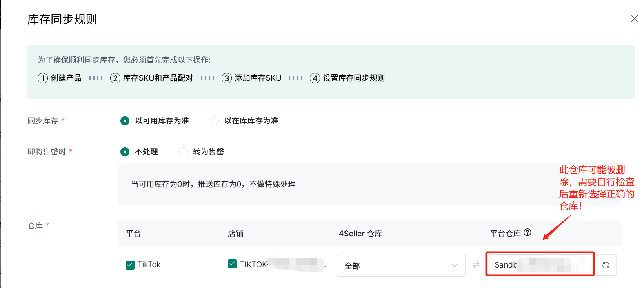Toggle the TIKTOK- store checkbox
The height and width of the screenshot is (288, 644).
[x=232, y=264]
